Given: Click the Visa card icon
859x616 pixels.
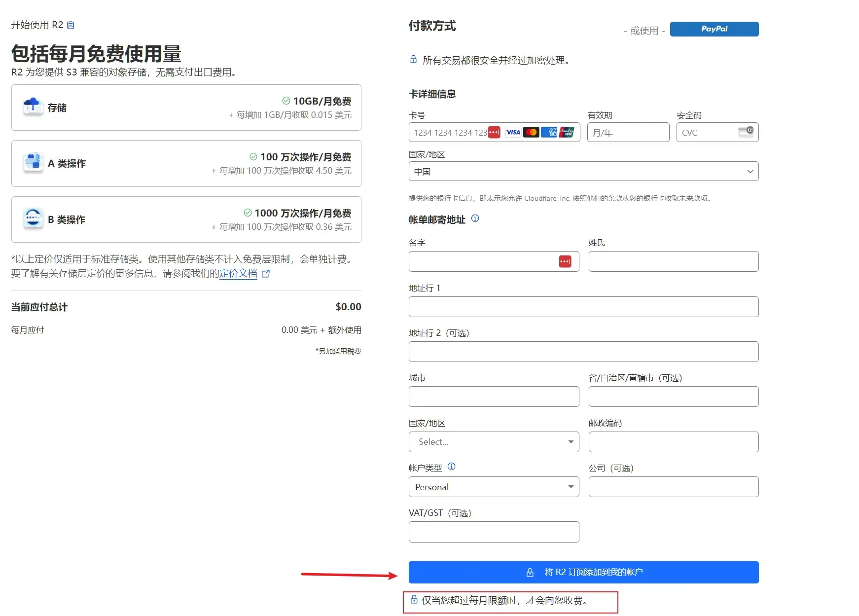Looking at the screenshot, I should coord(513,132).
